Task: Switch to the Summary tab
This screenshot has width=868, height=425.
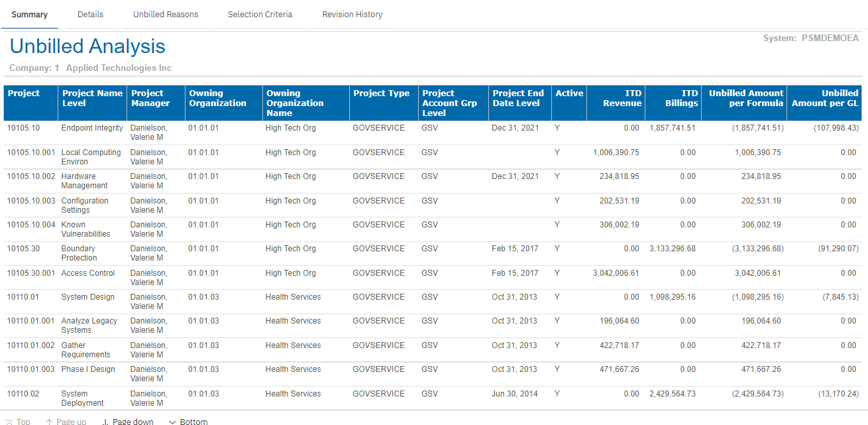Action: (29, 15)
